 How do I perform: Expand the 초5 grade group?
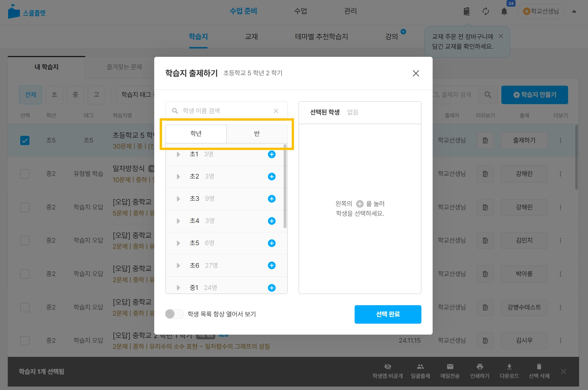(x=178, y=243)
